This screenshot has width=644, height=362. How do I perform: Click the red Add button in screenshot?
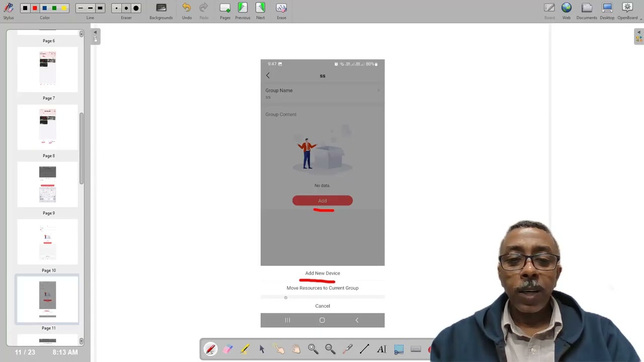[x=323, y=201]
